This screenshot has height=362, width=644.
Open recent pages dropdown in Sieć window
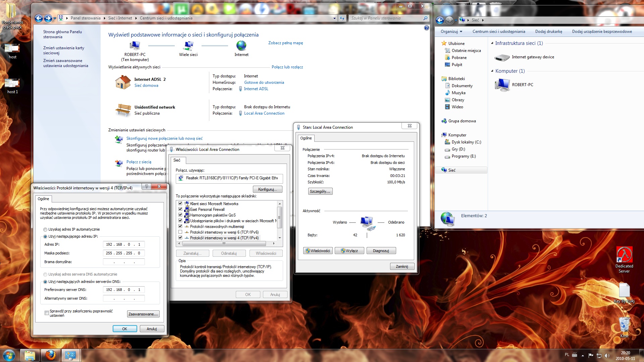[456, 20]
